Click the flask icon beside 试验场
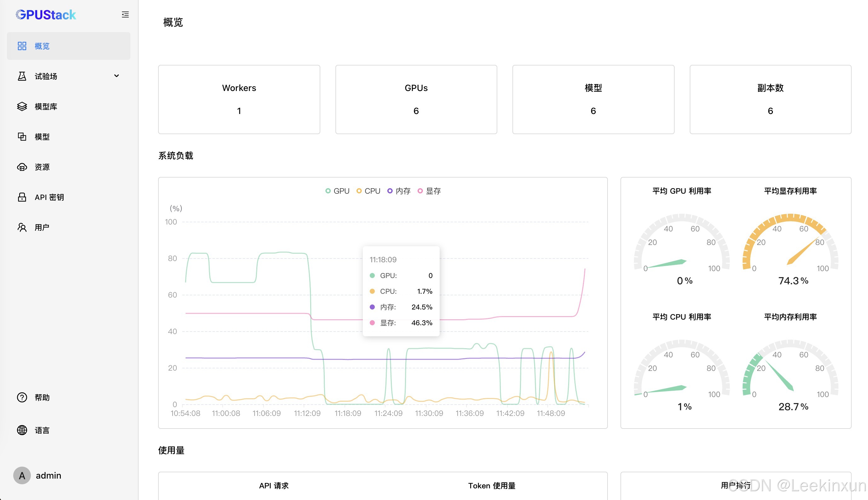Screen dimensions: 868x500 (x=22, y=76)
